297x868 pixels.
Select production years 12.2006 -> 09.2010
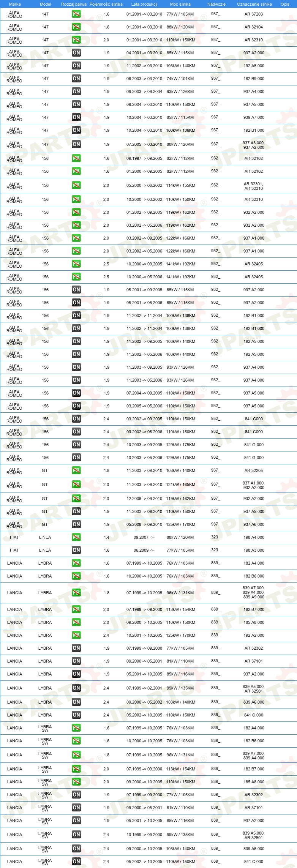[144, 499]
